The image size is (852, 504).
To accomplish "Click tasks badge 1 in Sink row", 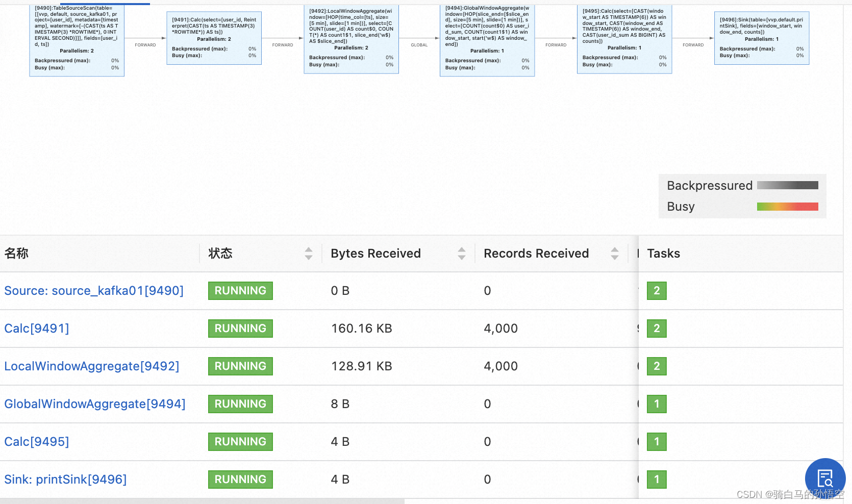I will coord(657,480).
